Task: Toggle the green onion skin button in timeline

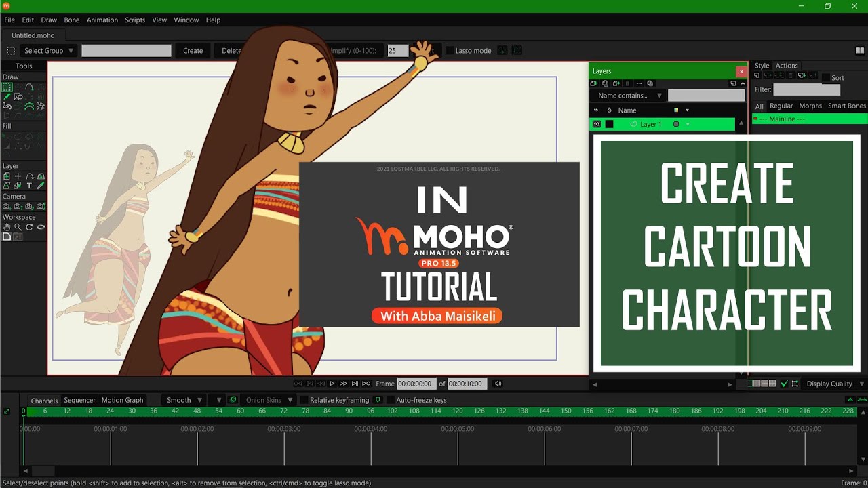Action: coord(233,400)
